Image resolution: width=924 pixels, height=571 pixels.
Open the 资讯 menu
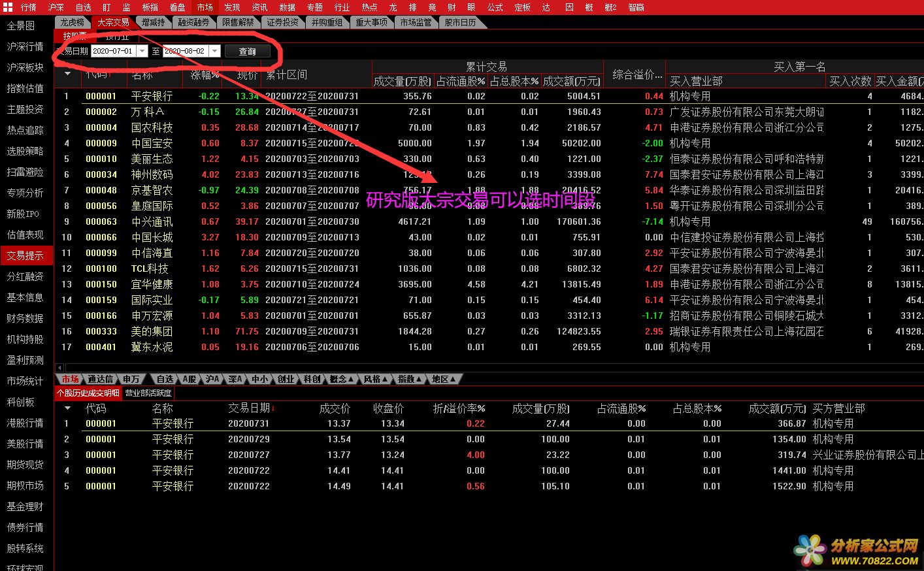point(259,7)
